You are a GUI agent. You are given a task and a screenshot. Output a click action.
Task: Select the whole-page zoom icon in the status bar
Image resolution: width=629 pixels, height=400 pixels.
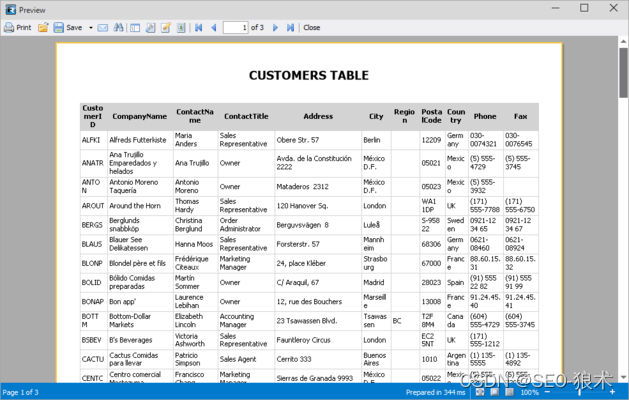[x=495, y=392]
